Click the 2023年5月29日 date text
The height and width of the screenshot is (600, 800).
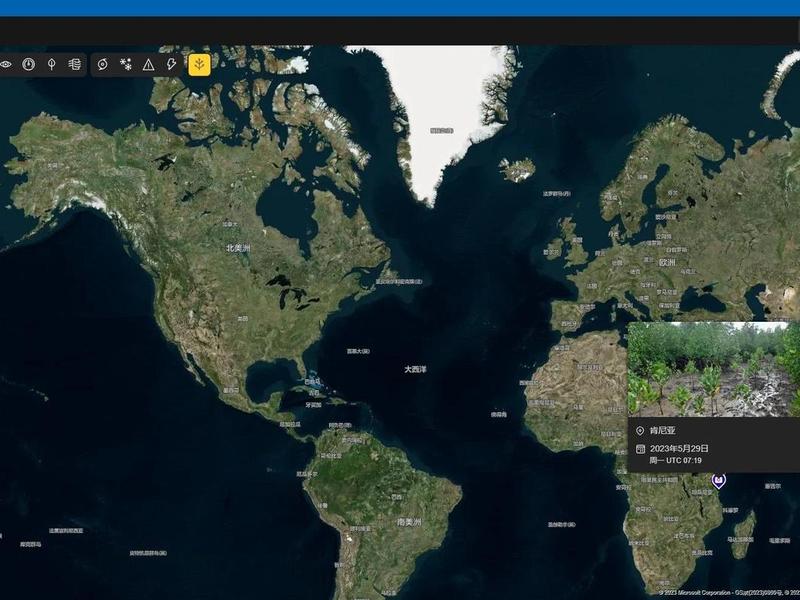click(x=679, y=448)
